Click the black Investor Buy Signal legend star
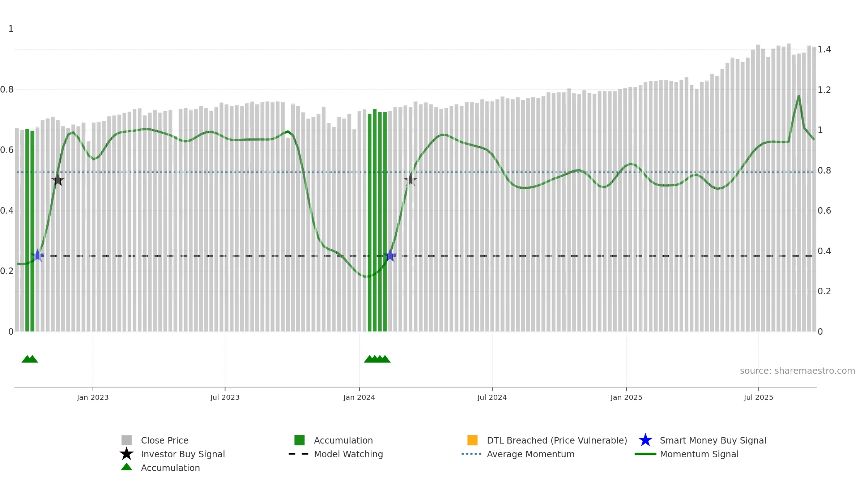This screenshot has height=488, width=868. pyautogui.click(x=127, y=454)
